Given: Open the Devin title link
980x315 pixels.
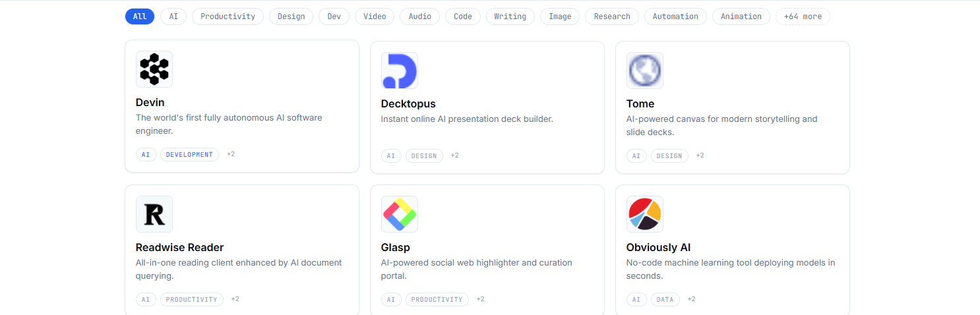Looking at the screenshot, I should (x=150, y=102).
